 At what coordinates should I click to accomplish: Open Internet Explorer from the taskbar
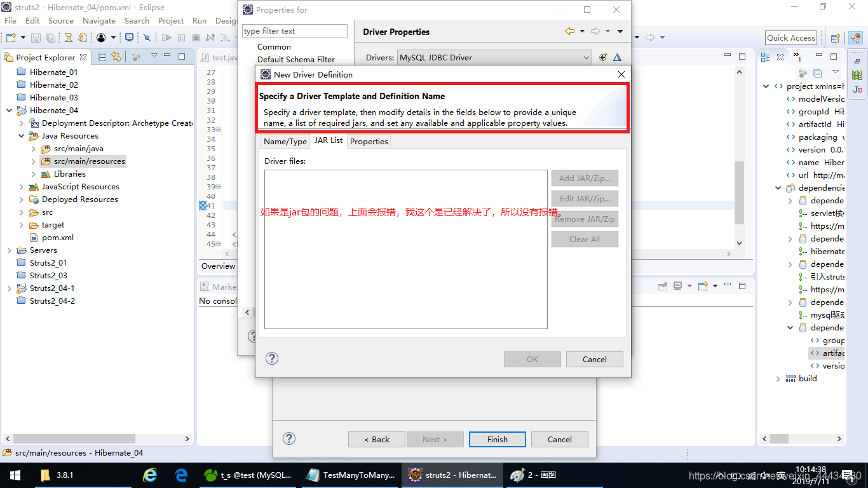(150, 475)
